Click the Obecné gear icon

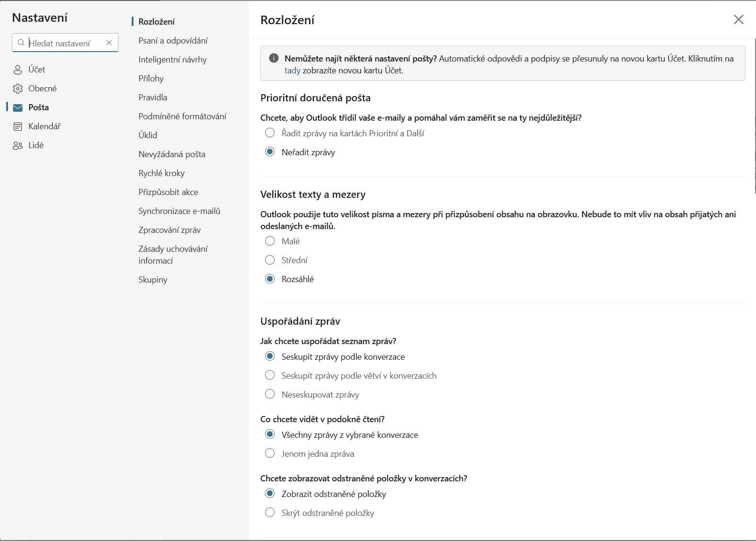(18, 89)
